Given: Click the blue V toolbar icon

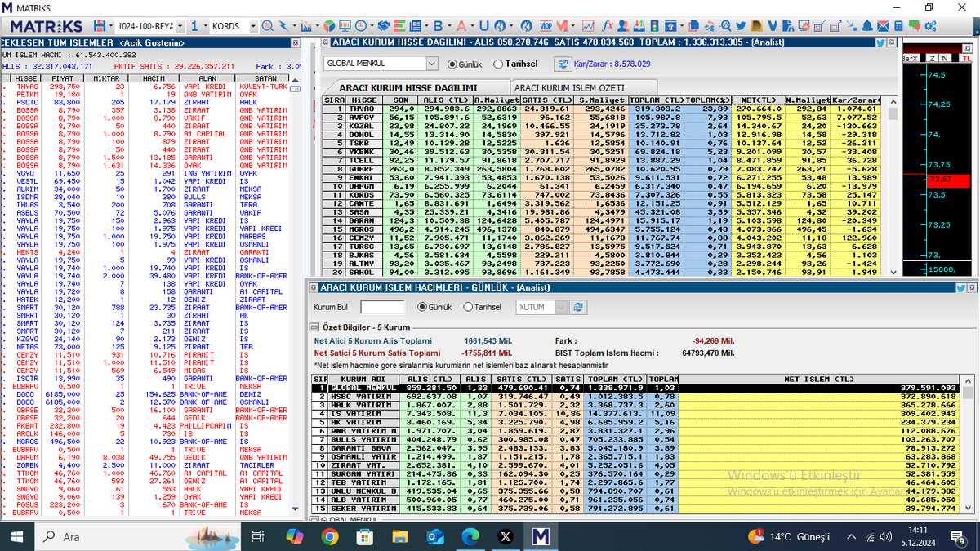Looking at the screenshot, I should point(773,26).
